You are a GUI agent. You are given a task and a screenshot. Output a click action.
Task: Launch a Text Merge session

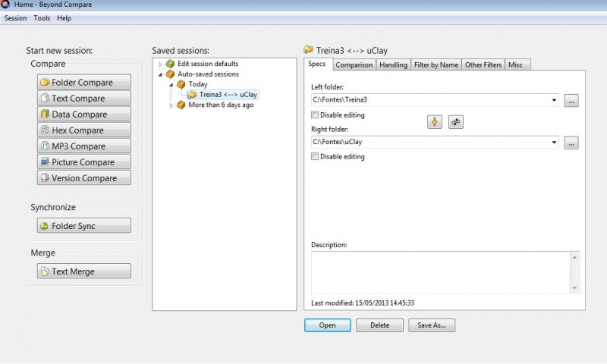(x=84, y=271)
